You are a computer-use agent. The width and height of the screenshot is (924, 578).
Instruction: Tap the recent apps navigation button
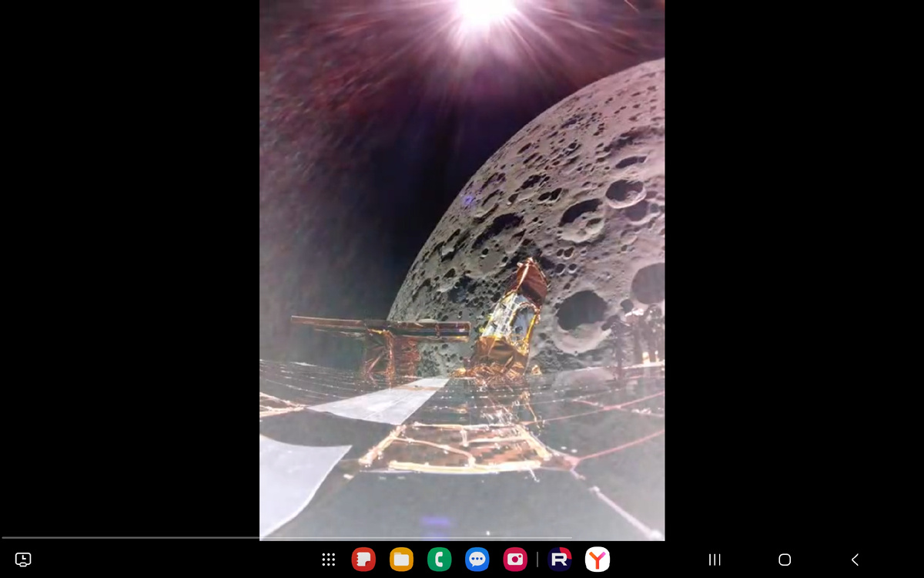pos(715,560)
